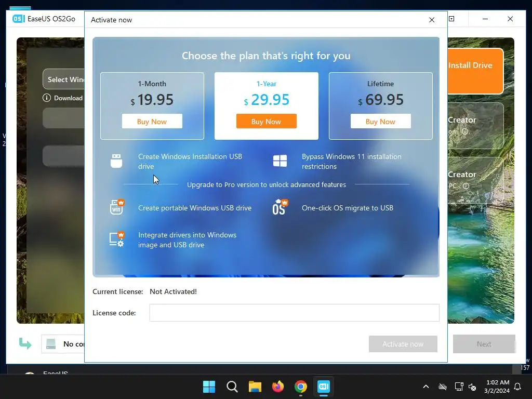Close the Activate now dialog
The width and height of the screenshot is (532, 399).
click(x=432, y=20)
